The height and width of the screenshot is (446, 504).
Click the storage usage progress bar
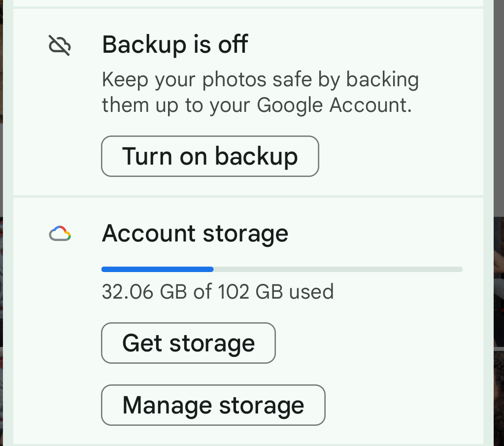tap(282, 269)
